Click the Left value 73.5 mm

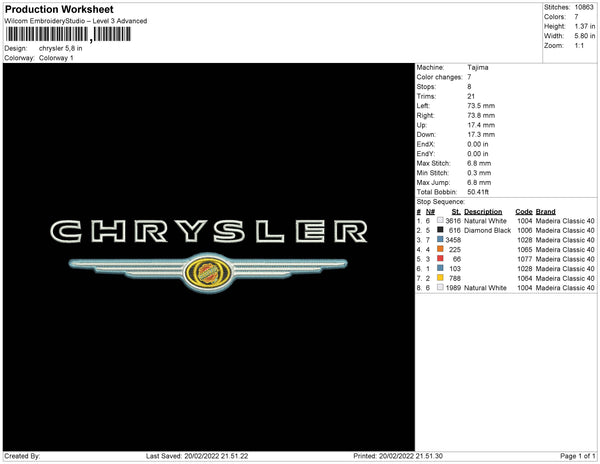(x=481, y=106)
